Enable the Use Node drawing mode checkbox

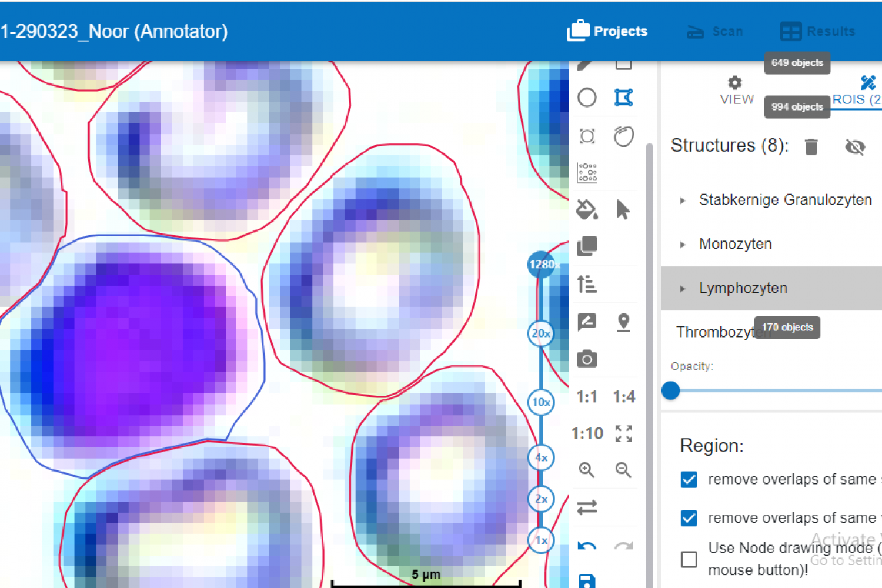689,559
